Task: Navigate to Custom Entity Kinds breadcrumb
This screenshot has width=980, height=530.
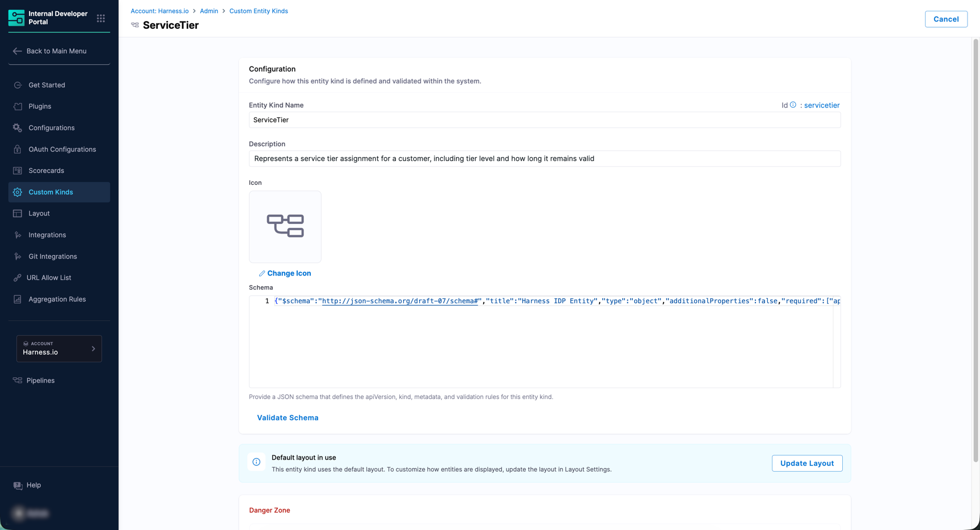Action: click(x=259, y=11)
